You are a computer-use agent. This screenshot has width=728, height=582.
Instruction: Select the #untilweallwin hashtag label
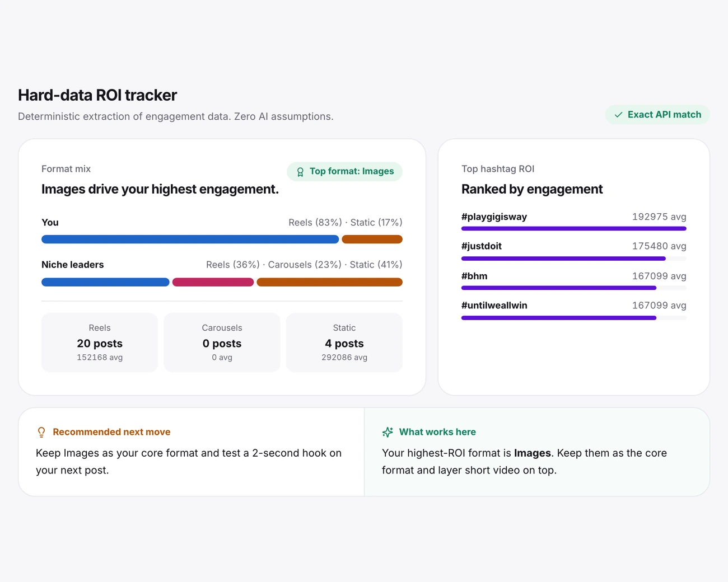[494, 306]
